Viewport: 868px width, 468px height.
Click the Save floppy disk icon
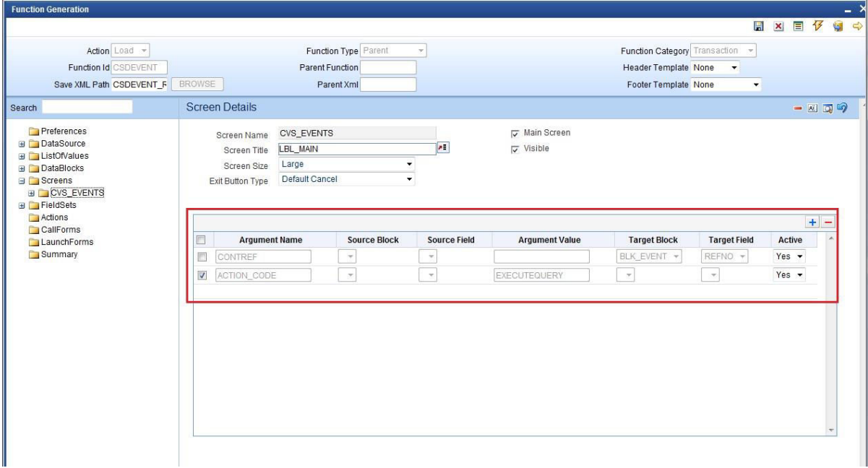[759, 26]
